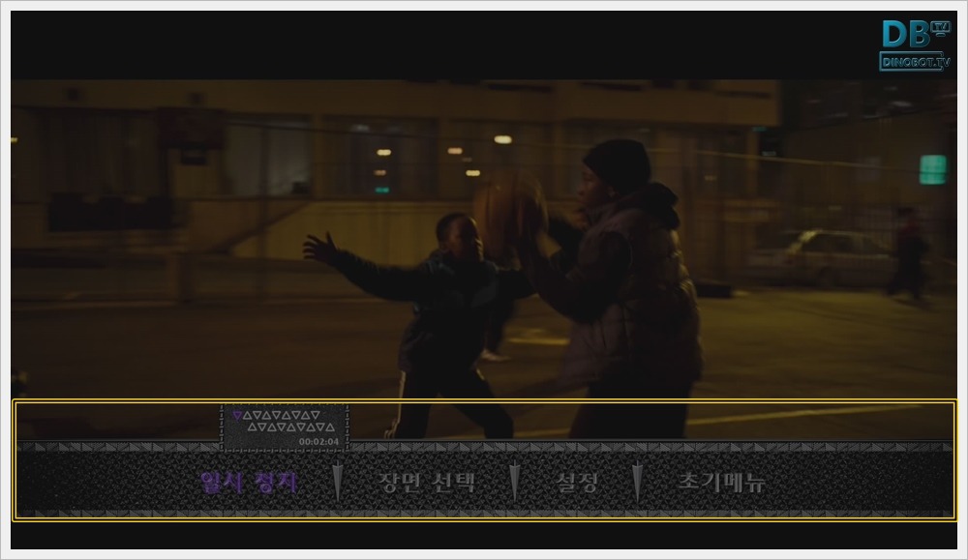968x560 pixels.
Task: Open the 장면 선택 scene selection menu
Action: tap(427, 482)
